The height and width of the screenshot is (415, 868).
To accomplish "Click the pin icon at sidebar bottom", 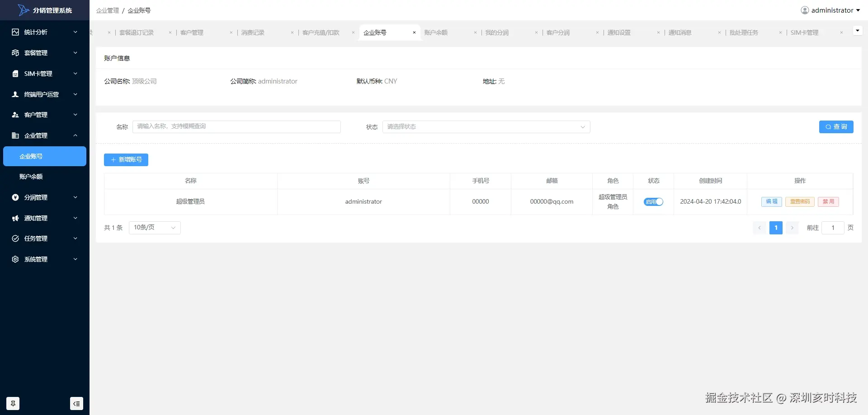I will click(x=13, y=403).
